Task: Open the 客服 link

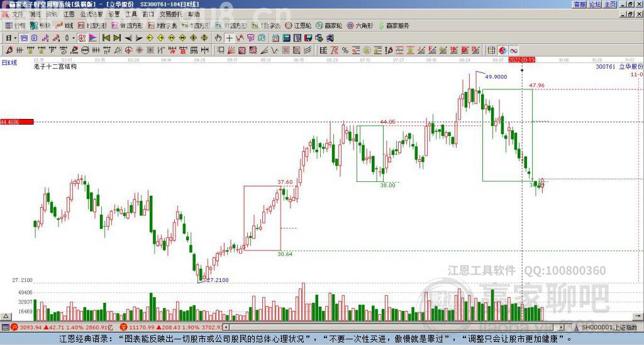Action: [580, 4]
